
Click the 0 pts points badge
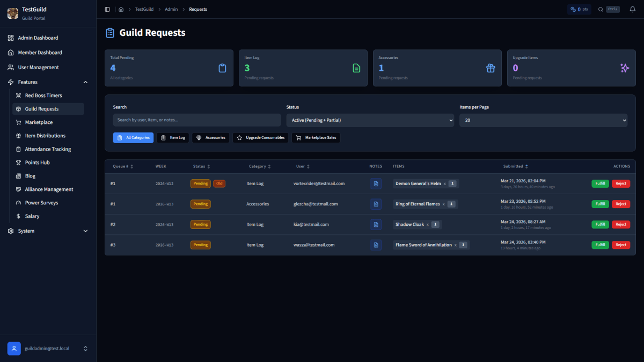pos(579,9)
